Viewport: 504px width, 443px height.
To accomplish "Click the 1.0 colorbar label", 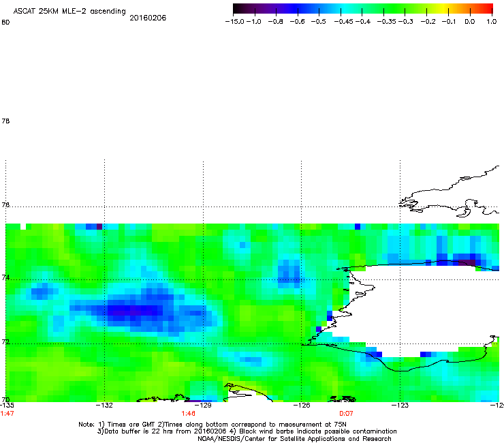I will pyautogui.click(x=492, y=22).
